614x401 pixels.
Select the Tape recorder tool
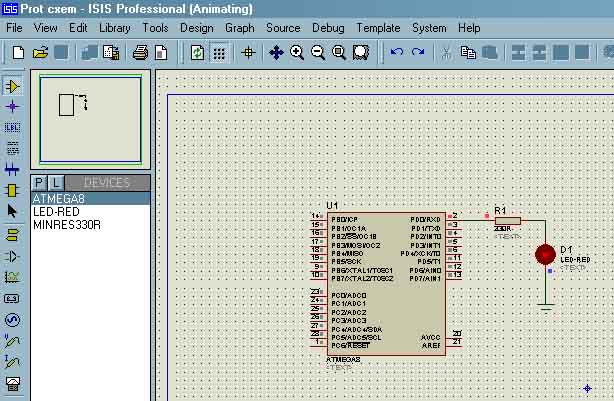click(12, 299)
